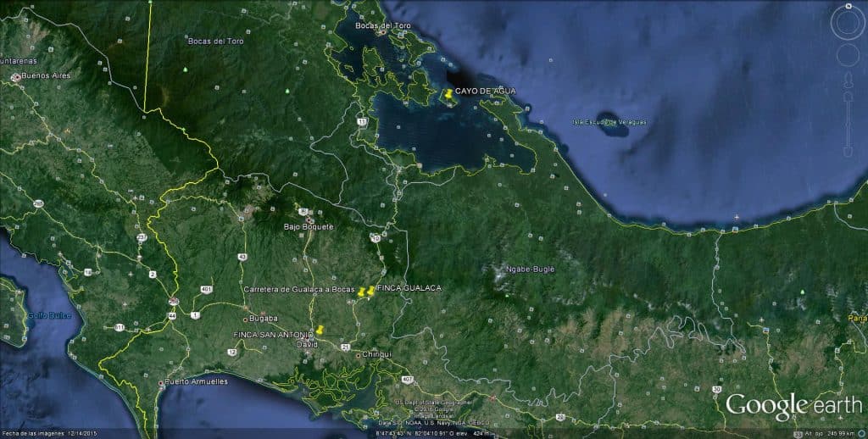868x439 pixels.
Task: Click the route 237 road shield
Action: pos(142,237)
